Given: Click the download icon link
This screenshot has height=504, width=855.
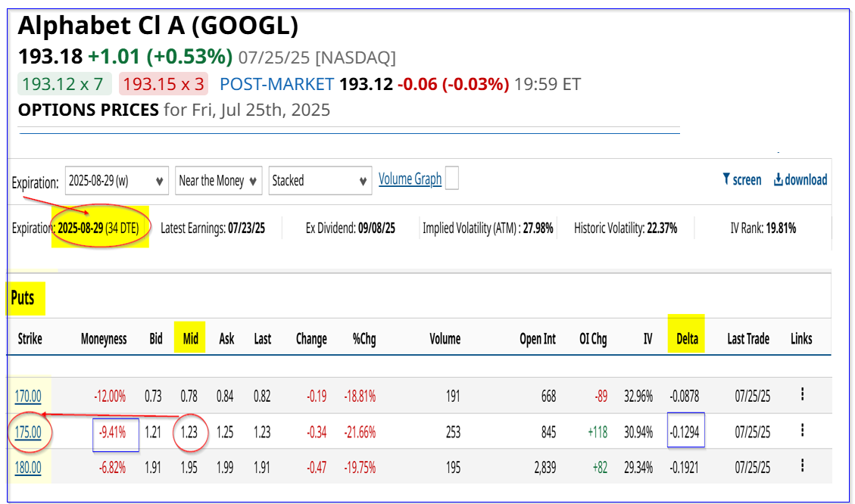Looking at the screenshot, I should 800,179.
